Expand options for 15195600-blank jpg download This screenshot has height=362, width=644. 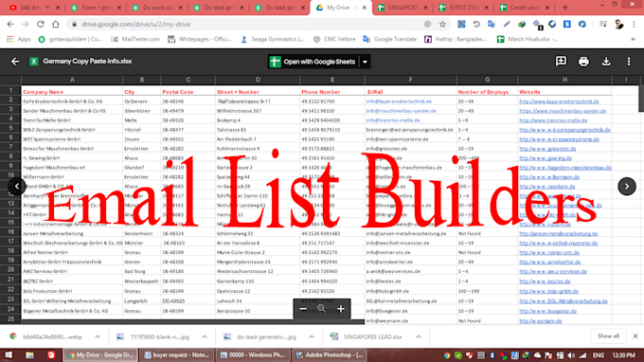pyautogui.click(x=205, y=336)
